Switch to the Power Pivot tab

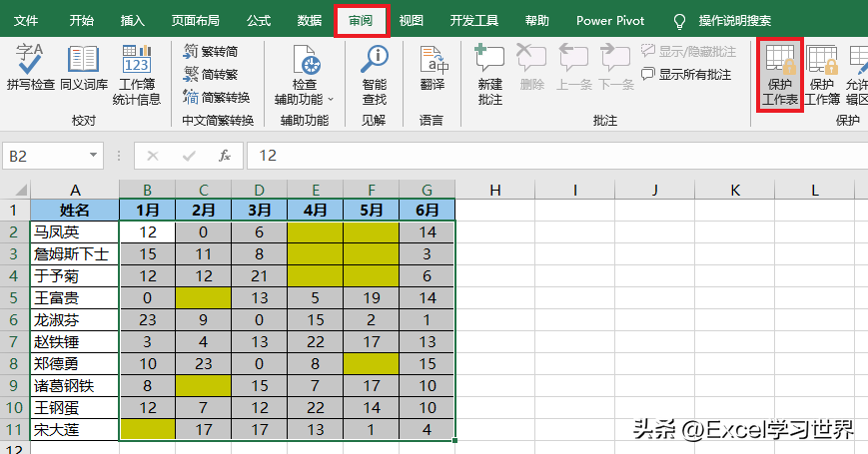[x=610, y=21]
